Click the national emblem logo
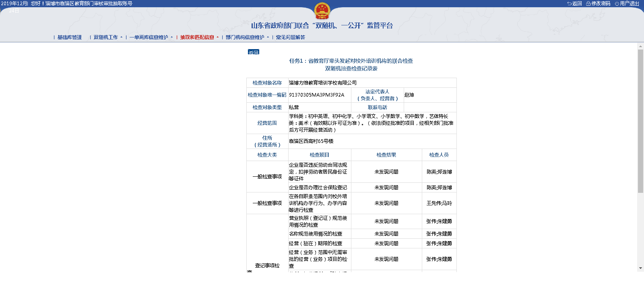This screenshot has height=281, width=644. (x=322, y=11)
